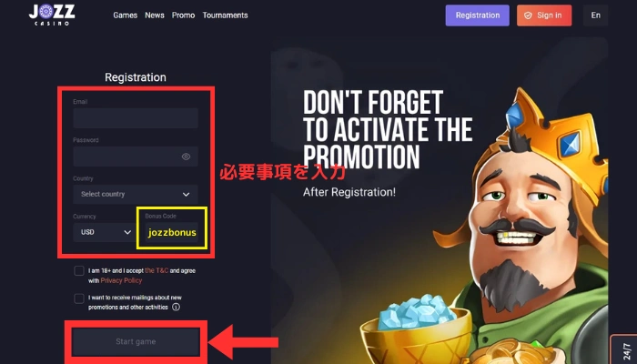The width and height of the screenshot is (637, 364).
Task: Click the shield icon in Sign in button
Action: click(528, 15)
